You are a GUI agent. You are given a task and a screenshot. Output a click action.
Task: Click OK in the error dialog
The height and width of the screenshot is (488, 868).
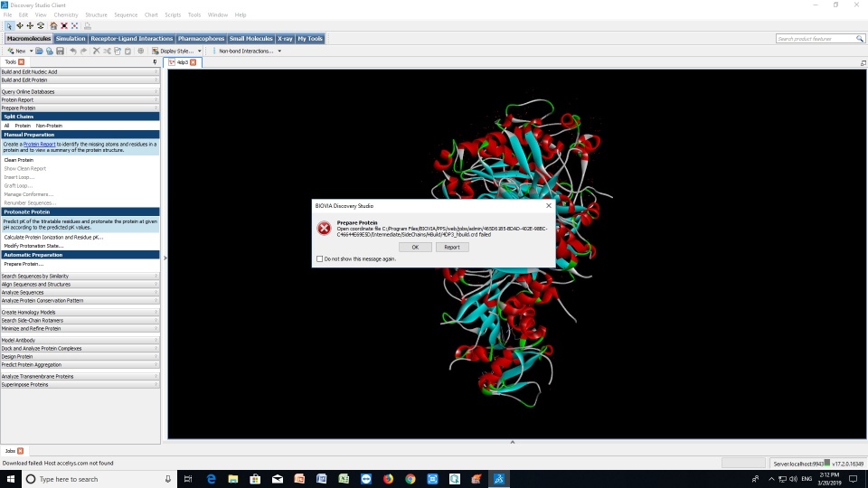point(415,248)
